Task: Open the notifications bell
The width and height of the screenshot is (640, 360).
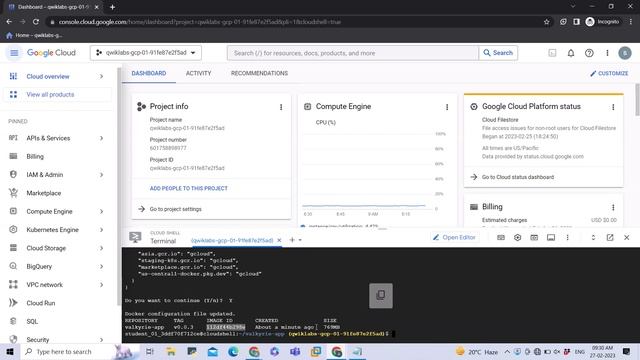Action: [x=571, y=53]
